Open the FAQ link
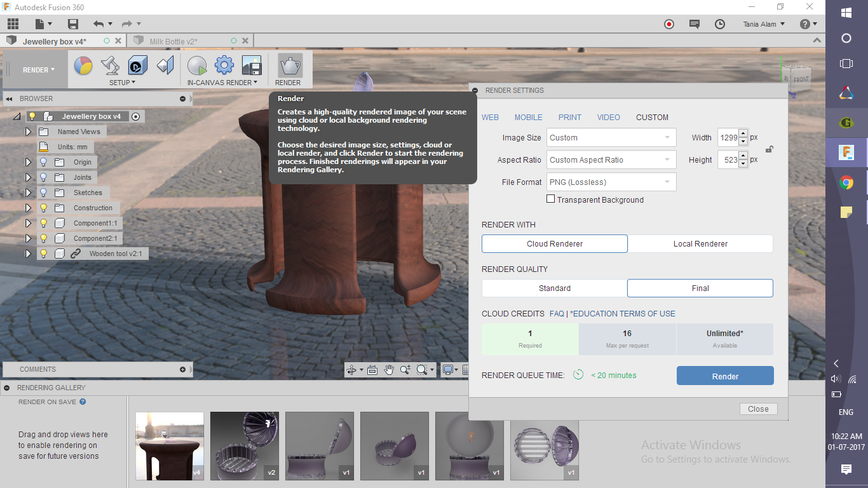The height and width of the screenshot is (488, 868). [557, 314]
